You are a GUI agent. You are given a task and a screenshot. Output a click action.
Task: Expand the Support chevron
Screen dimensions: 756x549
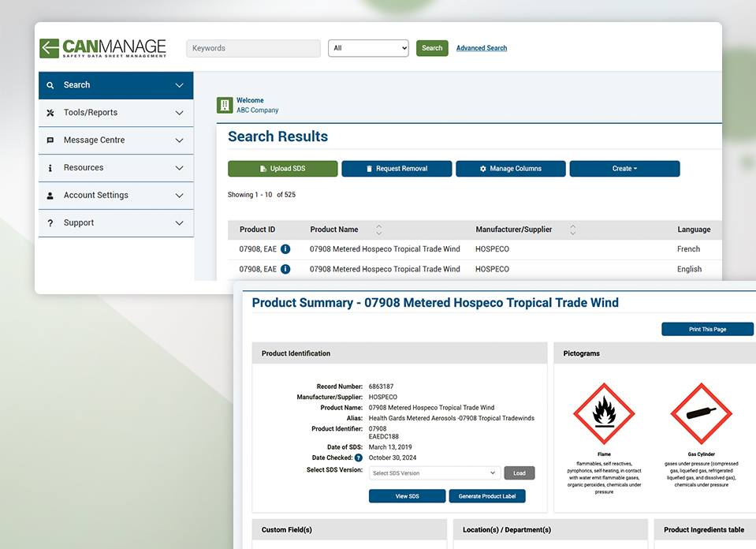coord(180,223)
